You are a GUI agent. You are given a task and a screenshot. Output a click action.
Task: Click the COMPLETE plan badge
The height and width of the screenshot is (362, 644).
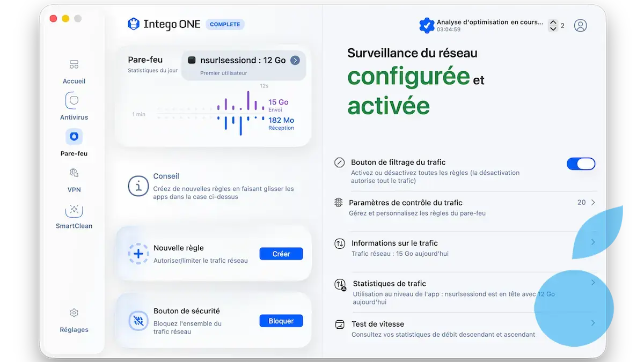click(225, 24)
